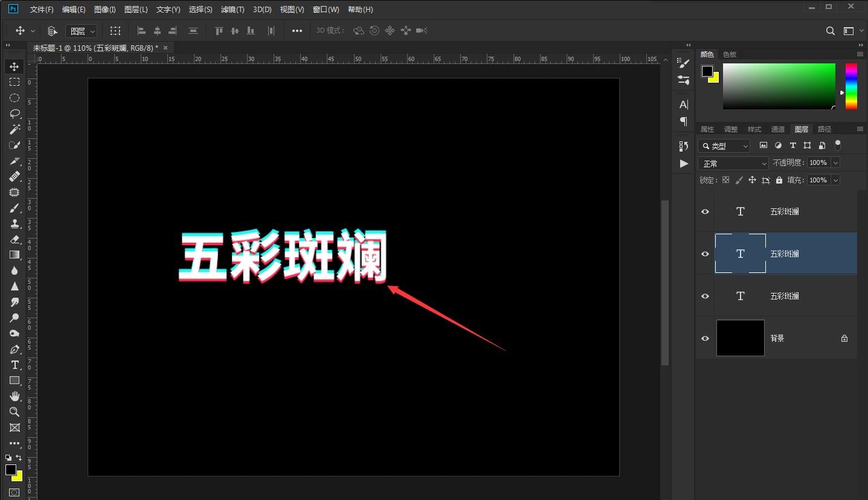The width and height of the screenshot is (868, 500).
Task: Select the Eraser tool
Action: point(14,239)
